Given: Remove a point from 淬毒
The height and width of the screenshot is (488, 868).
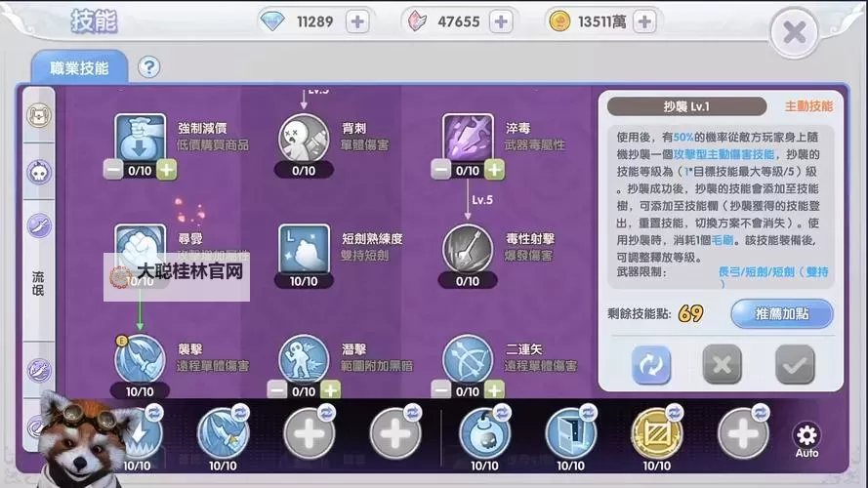Looking at the screenshot, I should click(440, 170).
